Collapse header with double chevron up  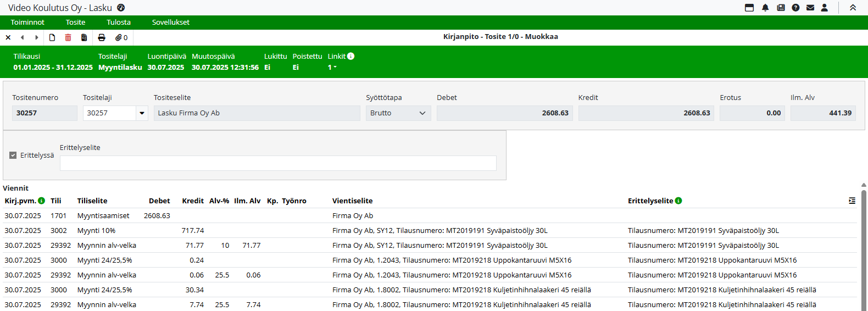tap(853, 8)
